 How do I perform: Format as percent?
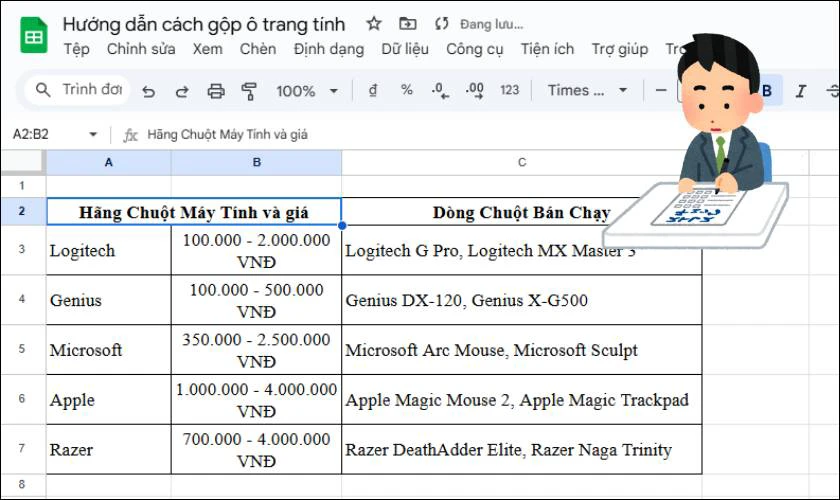point(407,90)
